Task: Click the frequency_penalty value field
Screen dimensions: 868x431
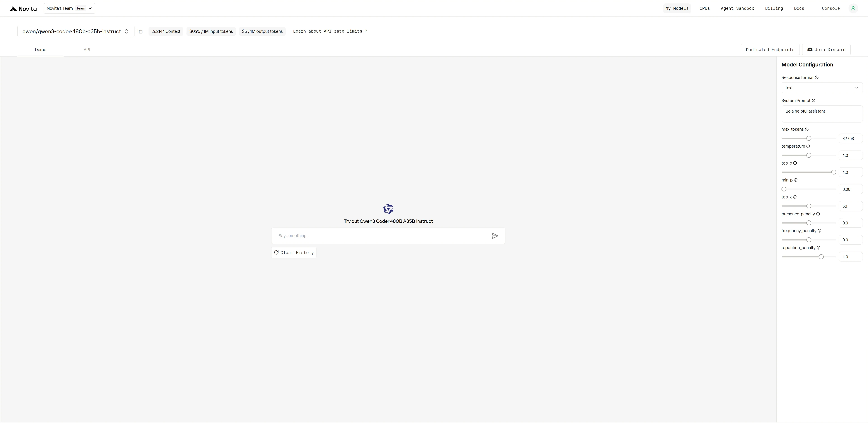Action: (x=850, y=240)
